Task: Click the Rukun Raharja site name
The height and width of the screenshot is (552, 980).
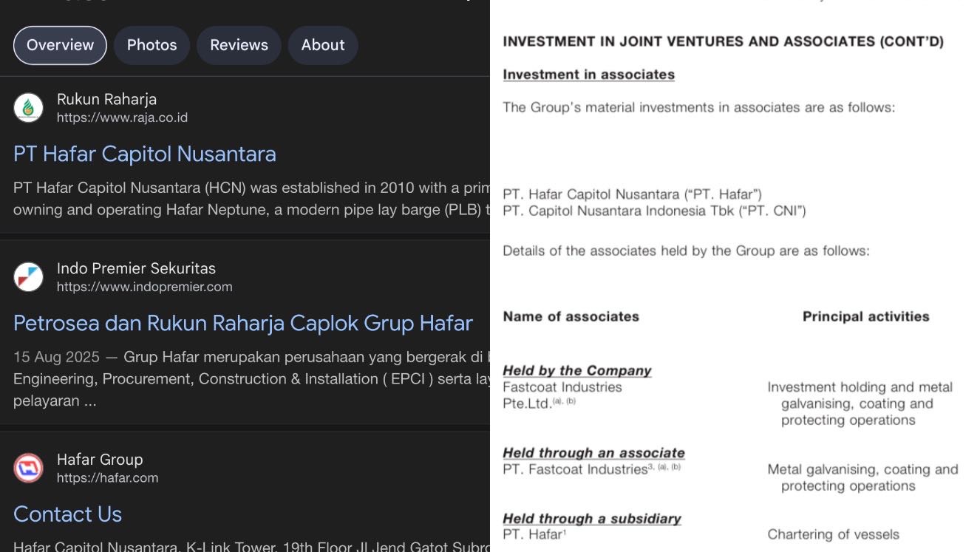Action: pyautogui.click(x=106, y=99)
